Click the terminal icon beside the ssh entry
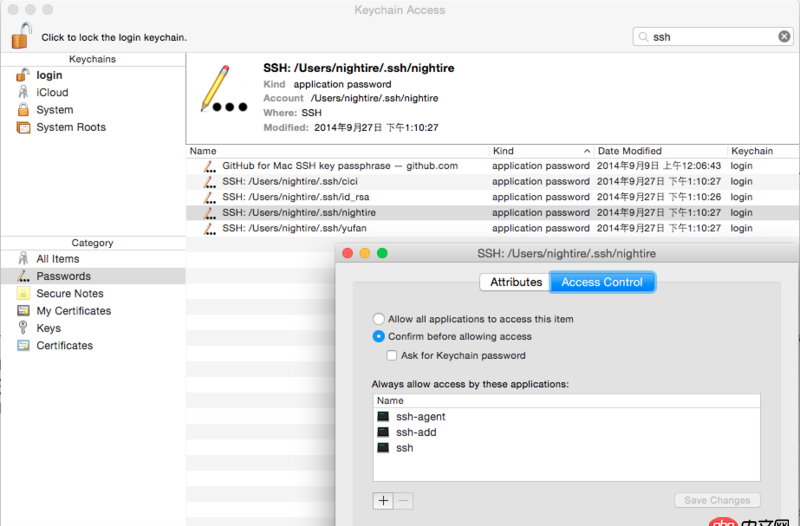 (383, 448)
